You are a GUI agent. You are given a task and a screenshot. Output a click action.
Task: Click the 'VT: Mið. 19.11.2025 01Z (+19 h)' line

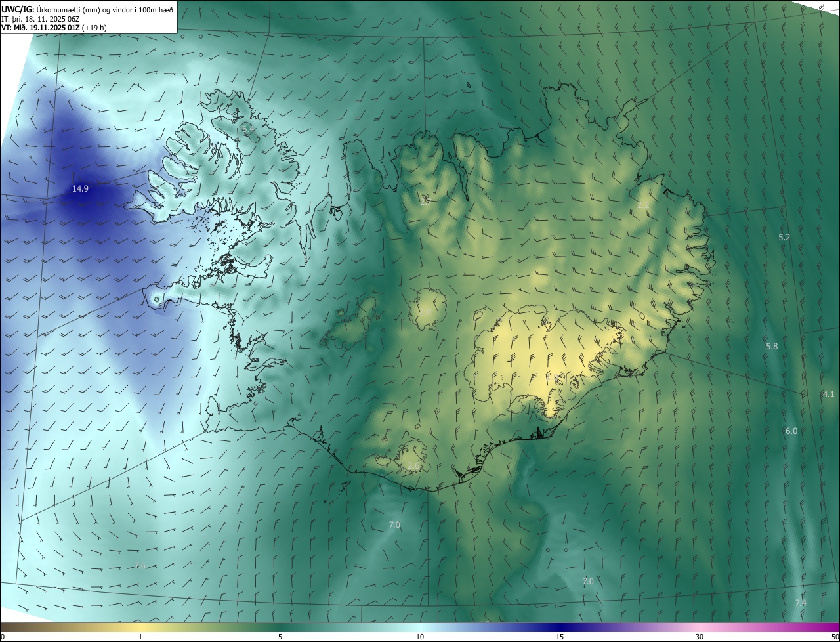tap(54, 28)
